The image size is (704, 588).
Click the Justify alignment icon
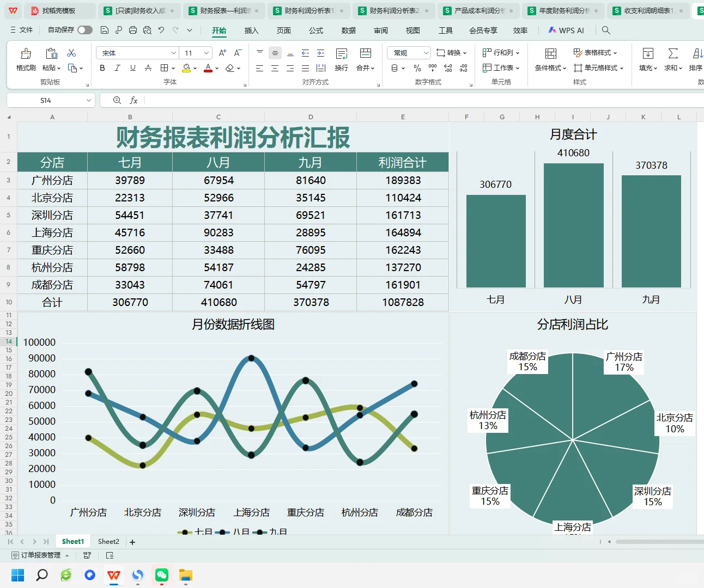pyautogui.click(x=306, y=68)
